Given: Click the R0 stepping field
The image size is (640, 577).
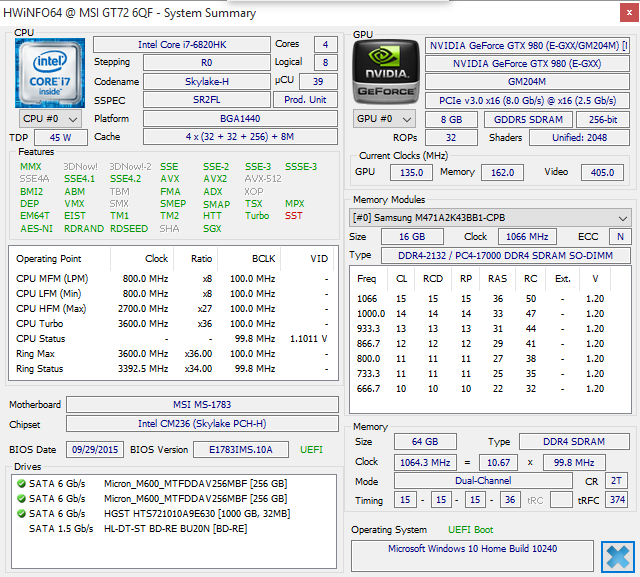Looking at the screenshot, I should coord(207,63).
